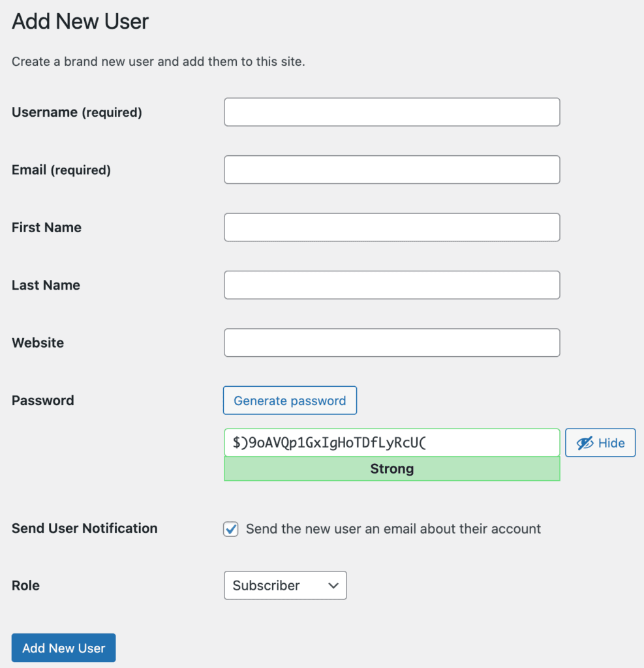Toggle the new user email notification checkbox
The width and height of the screenshot is (644, 668).
(230, 529)
